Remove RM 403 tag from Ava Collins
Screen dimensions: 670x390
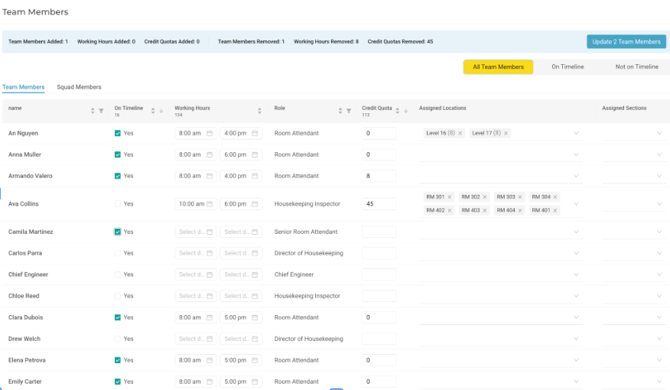(485, 210)
